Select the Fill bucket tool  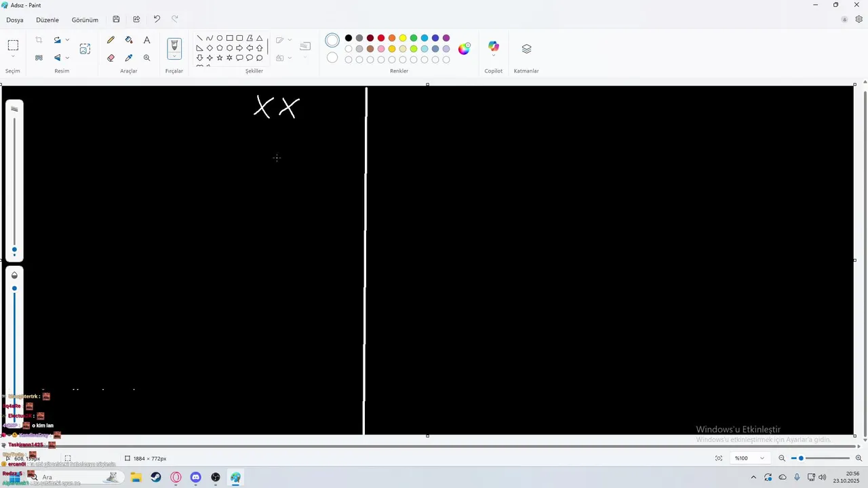(x=129, y=40)
